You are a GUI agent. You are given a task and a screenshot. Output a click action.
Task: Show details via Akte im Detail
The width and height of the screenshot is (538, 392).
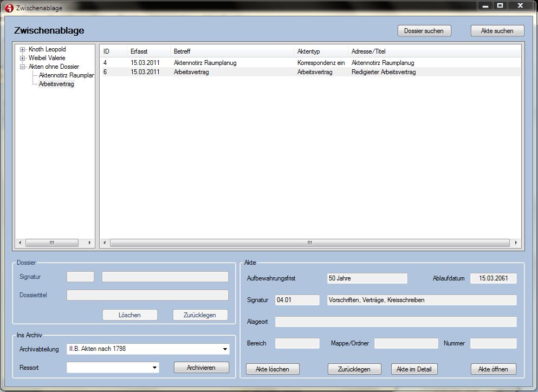[x=414, y=369]
